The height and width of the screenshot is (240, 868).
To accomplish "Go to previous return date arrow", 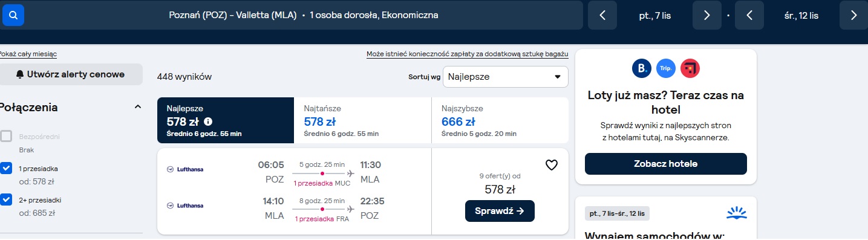I will 749,15.
